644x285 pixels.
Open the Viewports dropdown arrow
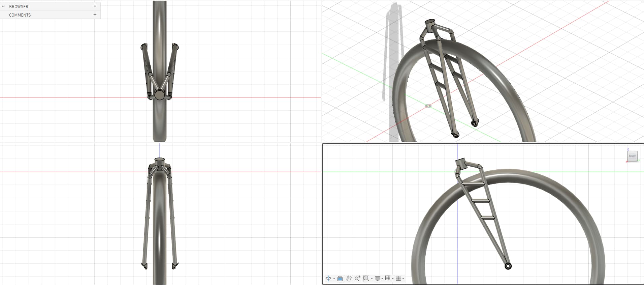pyautogui.click(x=403, y=279)
